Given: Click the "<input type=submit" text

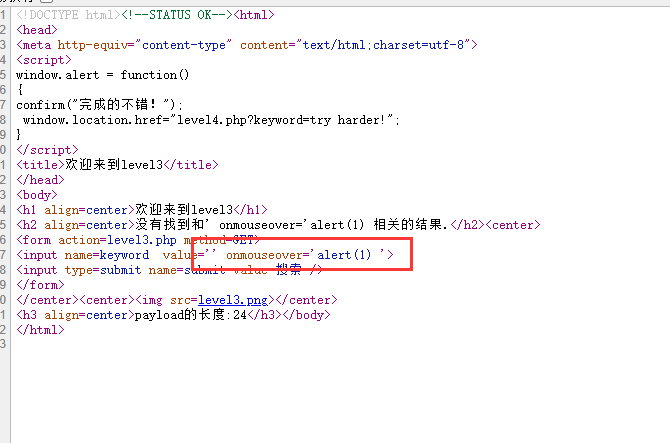Looking at the screenshot, I should pos(79,270).
